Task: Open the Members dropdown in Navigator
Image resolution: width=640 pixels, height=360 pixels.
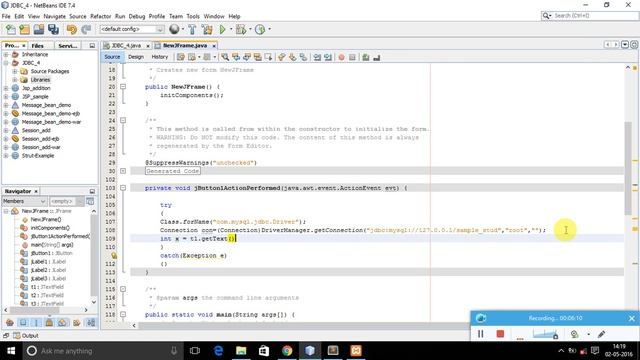Action: [x=24, y=201]
